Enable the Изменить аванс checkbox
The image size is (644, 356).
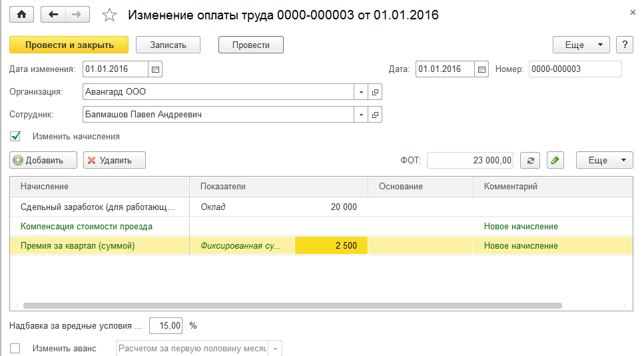[x=16, y=348]
